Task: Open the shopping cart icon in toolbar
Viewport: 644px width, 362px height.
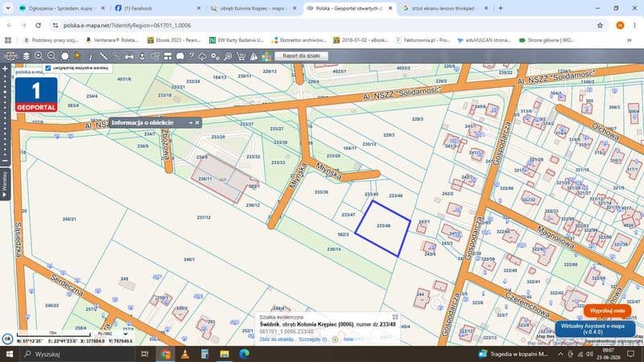Action: point(241,56)
